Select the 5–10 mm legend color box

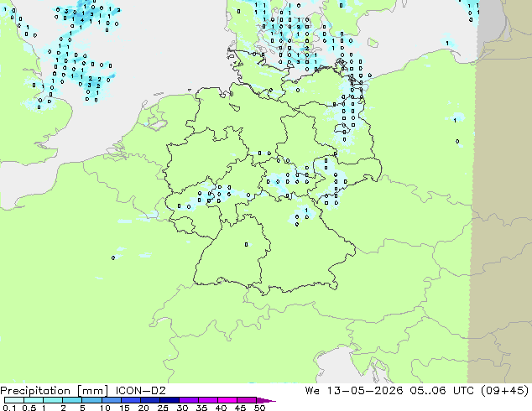point(92,400)
